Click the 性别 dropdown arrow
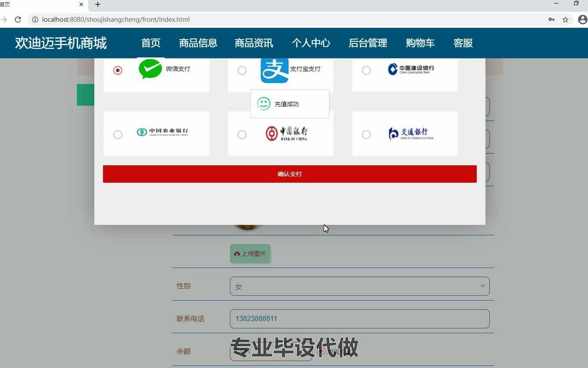The width and height of the screenshot is (588, 368). pyautogui.click(x=482, y=286)
